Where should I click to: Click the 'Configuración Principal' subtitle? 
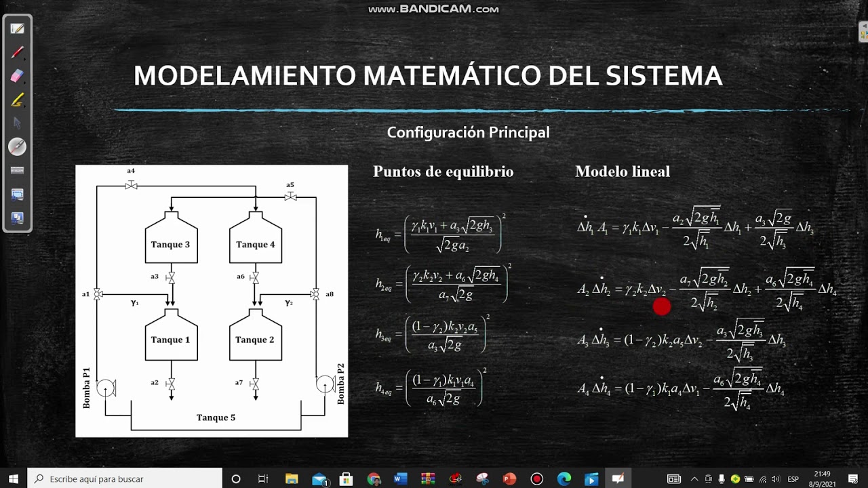click(468, 133)
